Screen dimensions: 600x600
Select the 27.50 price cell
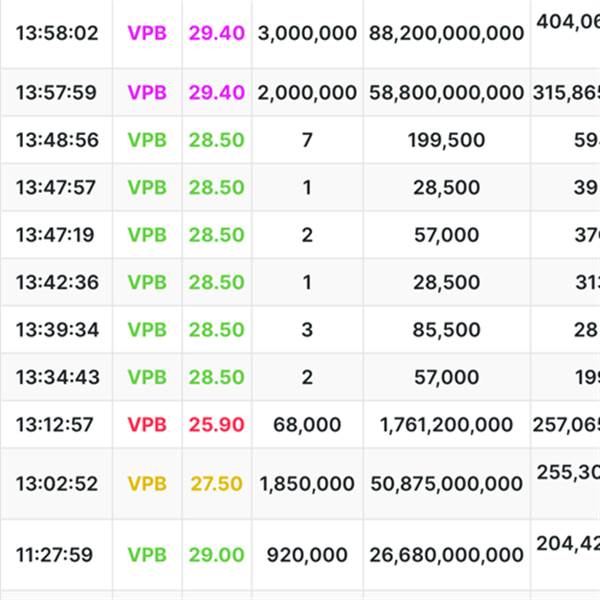[216, 484]
